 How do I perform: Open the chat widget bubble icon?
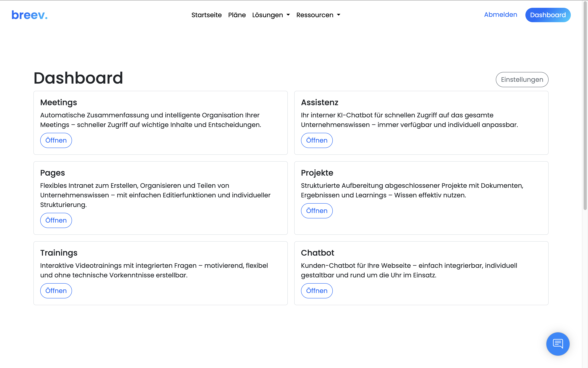click(558, 344)
